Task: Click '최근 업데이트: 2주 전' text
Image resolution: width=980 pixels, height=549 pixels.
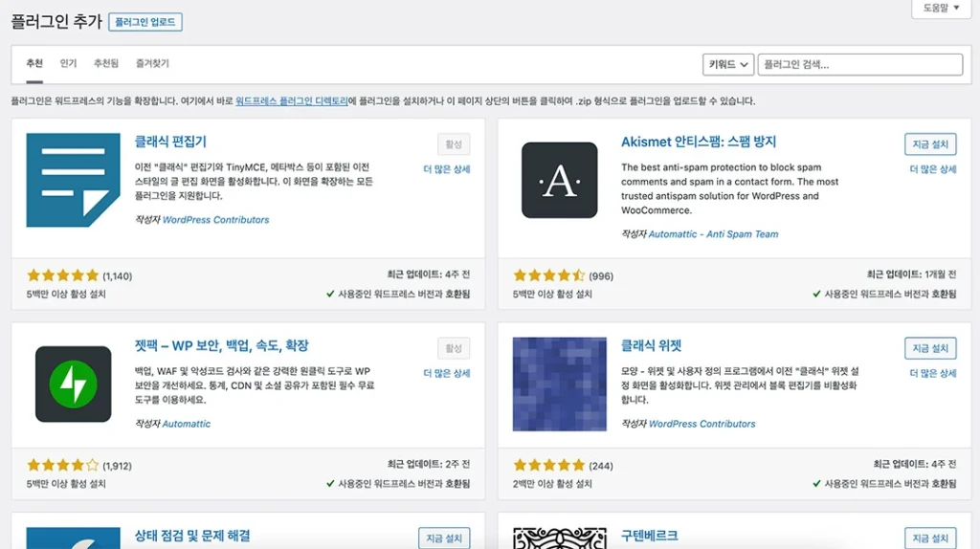Action: tap(428, 464)
